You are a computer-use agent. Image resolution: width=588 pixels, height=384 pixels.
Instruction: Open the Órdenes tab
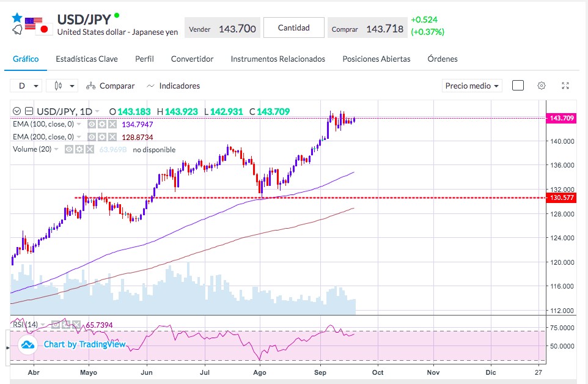tap(443, 59)
